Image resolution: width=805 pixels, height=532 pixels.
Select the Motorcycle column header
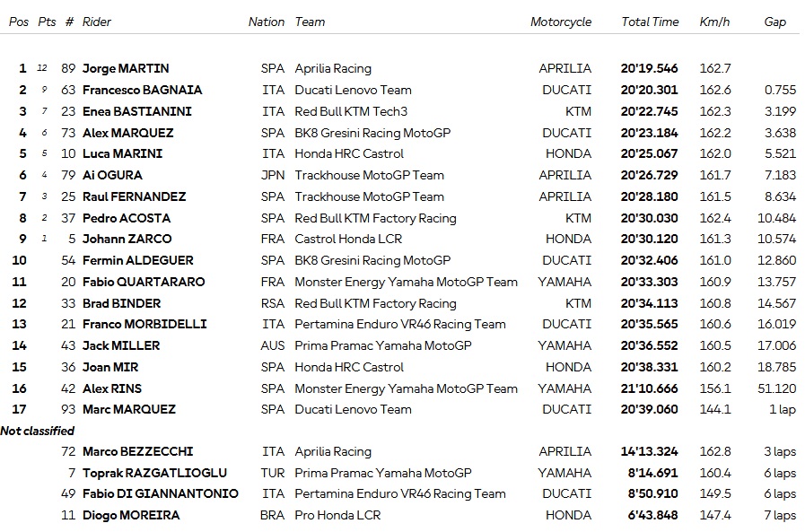point(561,22)
